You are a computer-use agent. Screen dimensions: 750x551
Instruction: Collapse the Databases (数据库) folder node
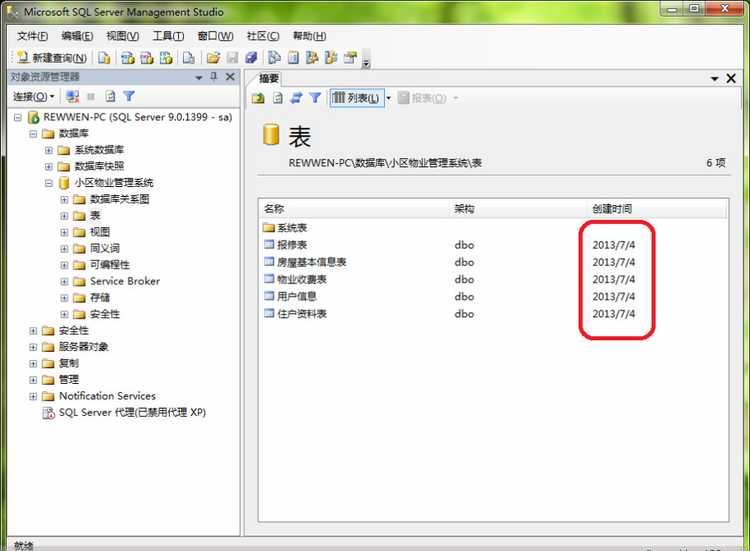click(x=33, y=134)
